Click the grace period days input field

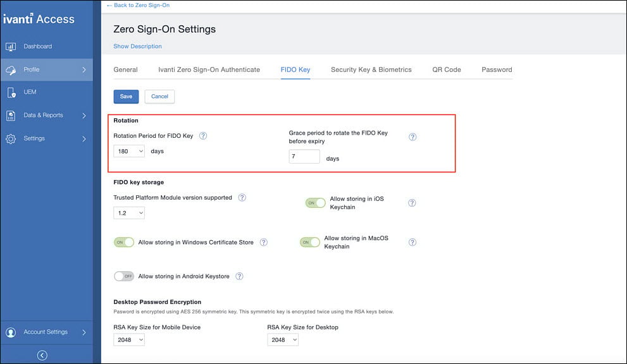[304, 156]
